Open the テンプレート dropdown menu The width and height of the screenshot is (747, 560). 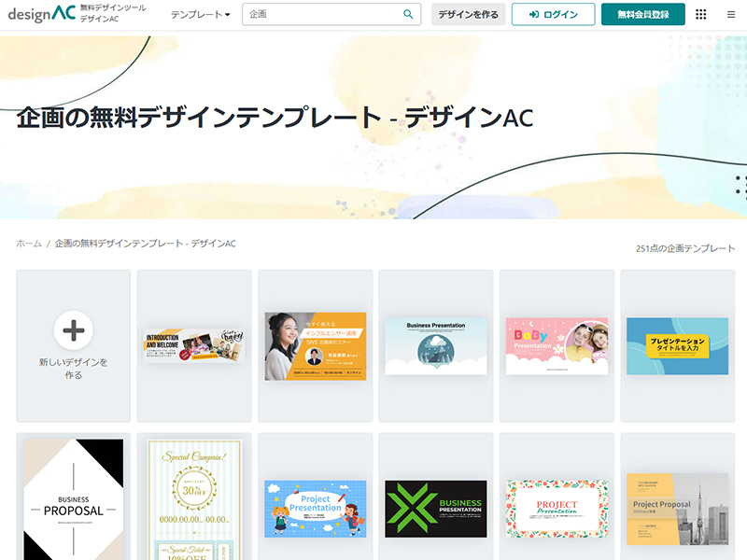click(x=196, y=15)
